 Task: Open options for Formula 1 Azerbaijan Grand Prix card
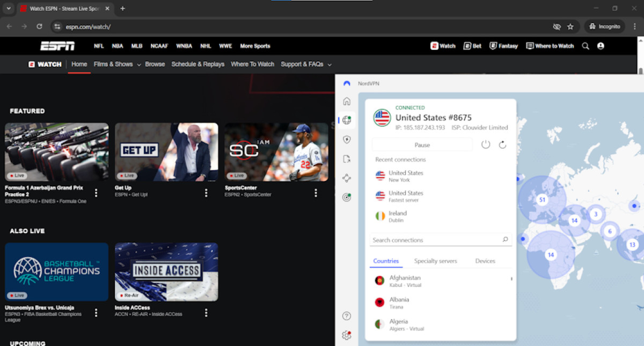pos(96,193)
